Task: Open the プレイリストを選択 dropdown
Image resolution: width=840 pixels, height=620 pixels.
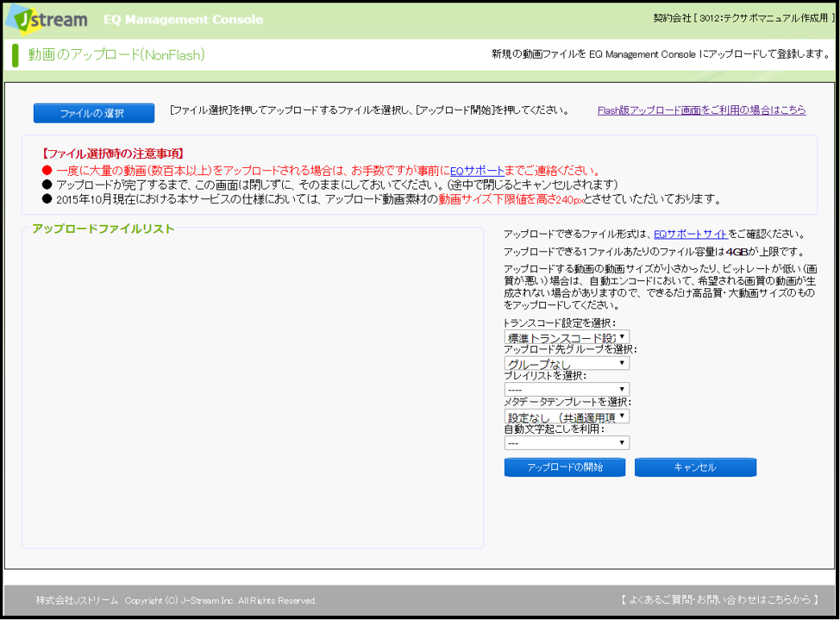Action: 567,390
